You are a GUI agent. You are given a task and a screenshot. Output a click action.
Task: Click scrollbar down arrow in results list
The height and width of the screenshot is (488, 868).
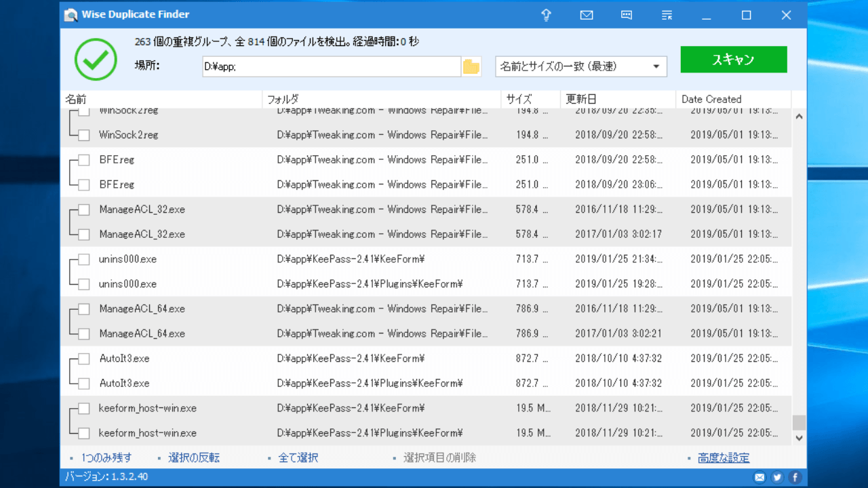point(799,438)
